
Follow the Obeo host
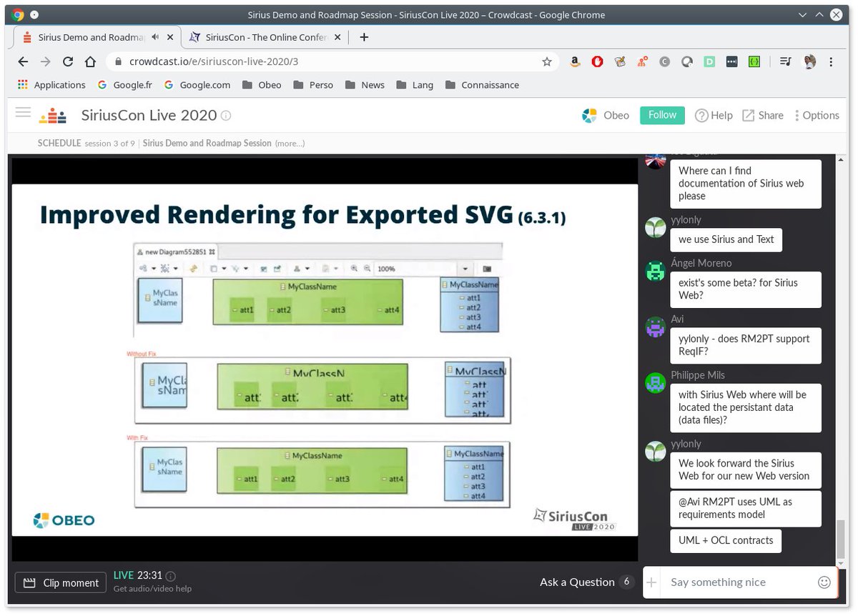click(x=662, y=115)
